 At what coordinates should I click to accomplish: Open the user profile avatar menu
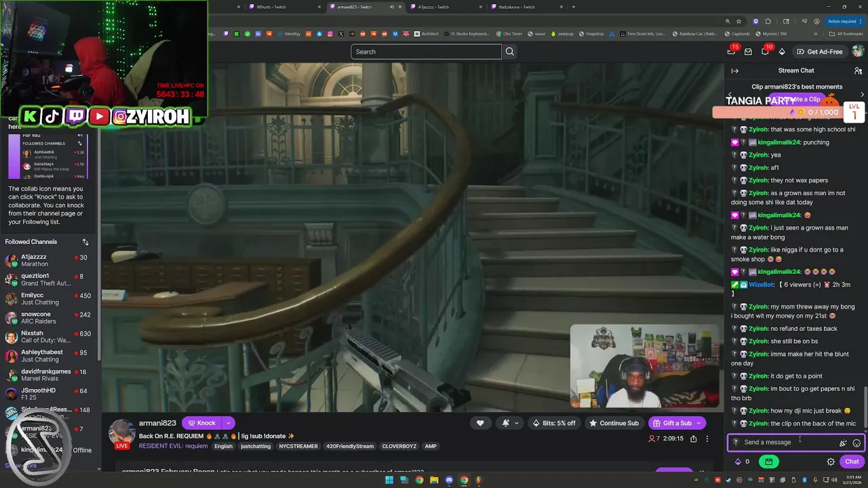[x=858, y=52]
